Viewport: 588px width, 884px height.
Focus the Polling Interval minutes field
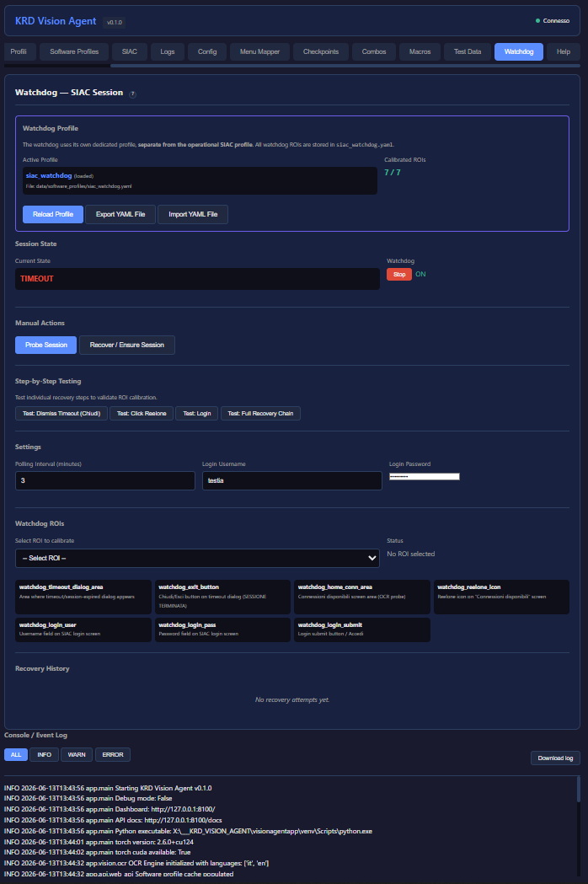(x=104, y=481)
